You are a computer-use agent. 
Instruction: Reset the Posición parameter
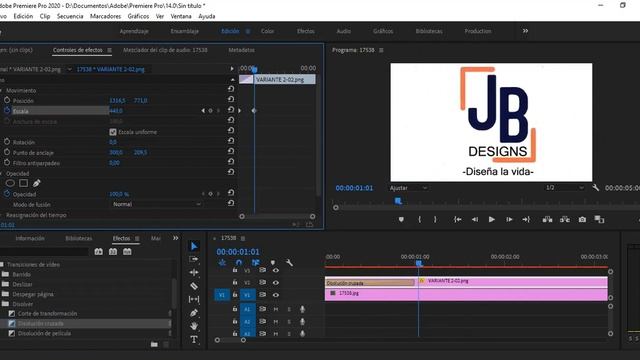click(x=231, y=99)
